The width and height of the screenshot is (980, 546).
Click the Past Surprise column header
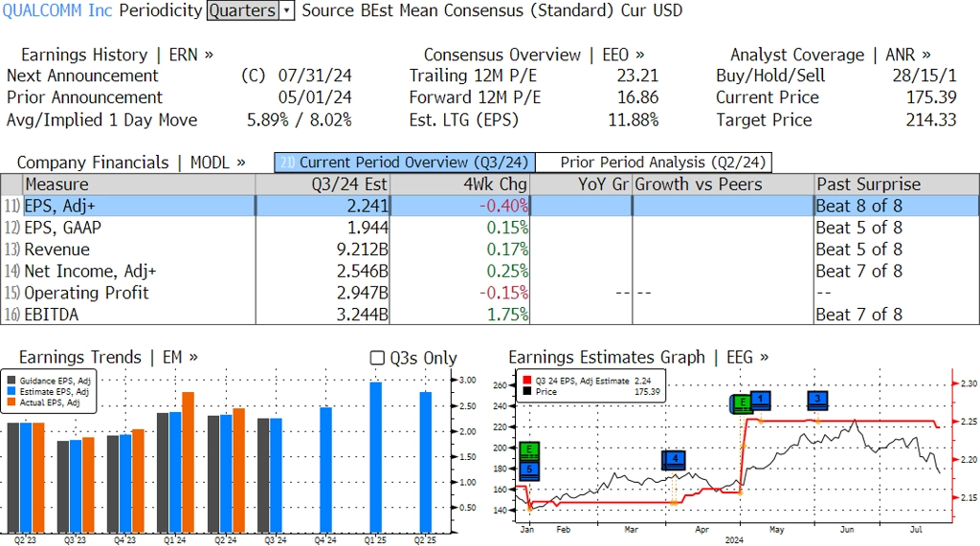[x=897, y=185]
